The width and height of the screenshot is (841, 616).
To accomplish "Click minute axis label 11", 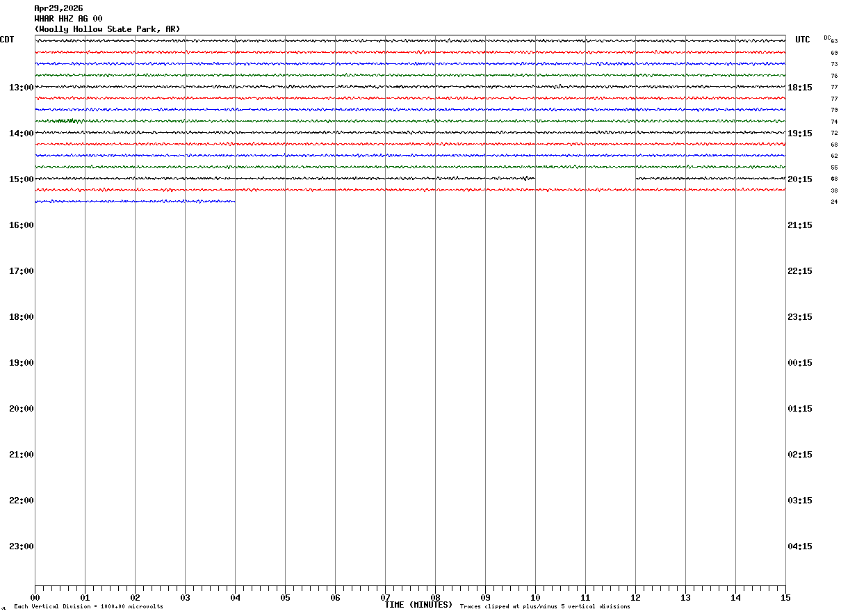I will [x=585, y=598].
